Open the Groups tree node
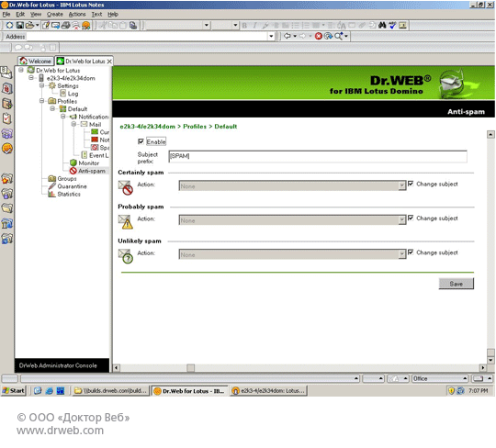The height and width of the screenshot is (448, 496). click(67, 179)
